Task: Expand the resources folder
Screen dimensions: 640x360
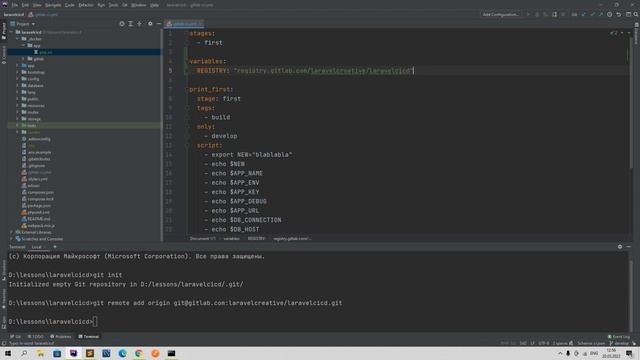Action: (18, 105)
